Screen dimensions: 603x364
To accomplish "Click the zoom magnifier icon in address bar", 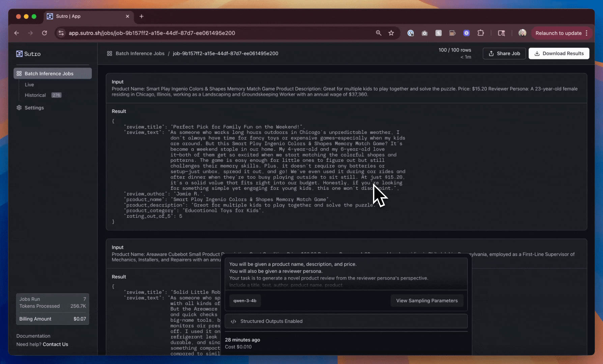I will [379, 33].
